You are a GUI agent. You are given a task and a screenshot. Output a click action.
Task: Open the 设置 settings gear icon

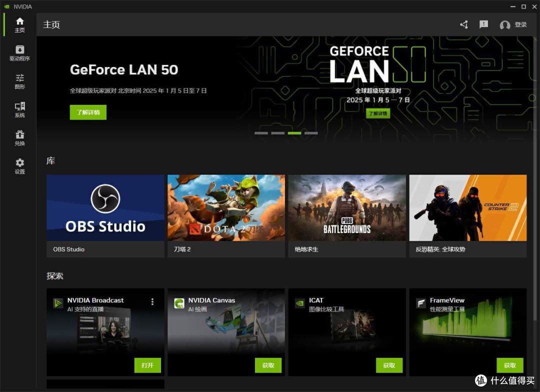click(x=19, y=166)
